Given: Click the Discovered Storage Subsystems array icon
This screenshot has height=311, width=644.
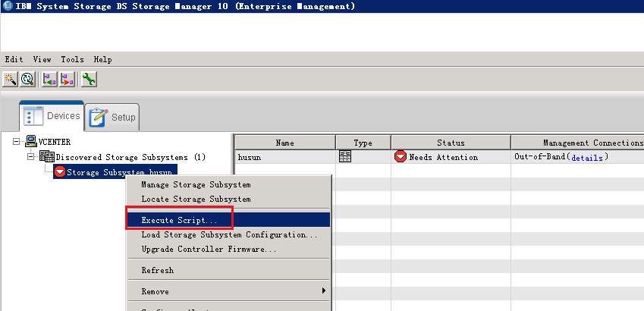Looking at the screenshot, I should click(x=47, y=156).
